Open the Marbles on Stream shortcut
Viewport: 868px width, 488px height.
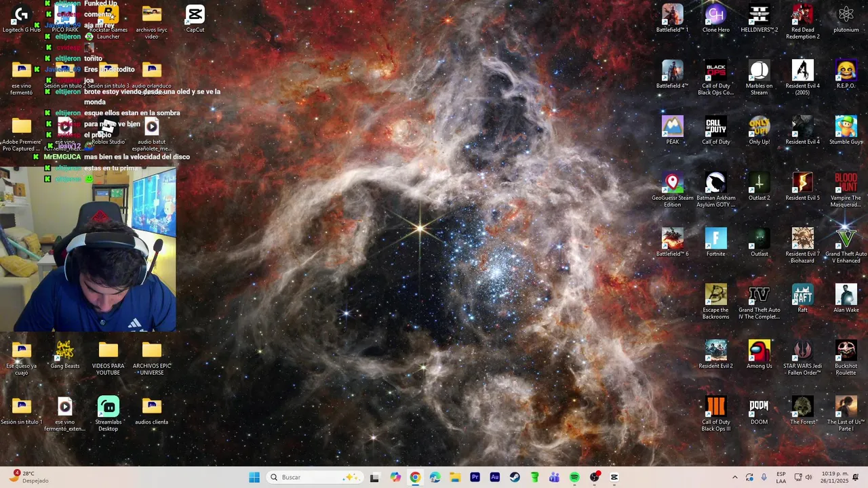[759, 78]
